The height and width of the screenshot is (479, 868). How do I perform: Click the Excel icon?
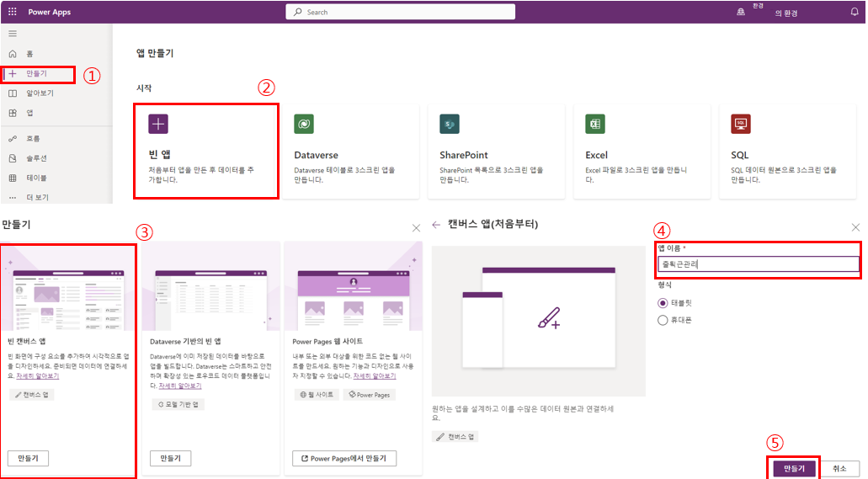coord(595,124)
